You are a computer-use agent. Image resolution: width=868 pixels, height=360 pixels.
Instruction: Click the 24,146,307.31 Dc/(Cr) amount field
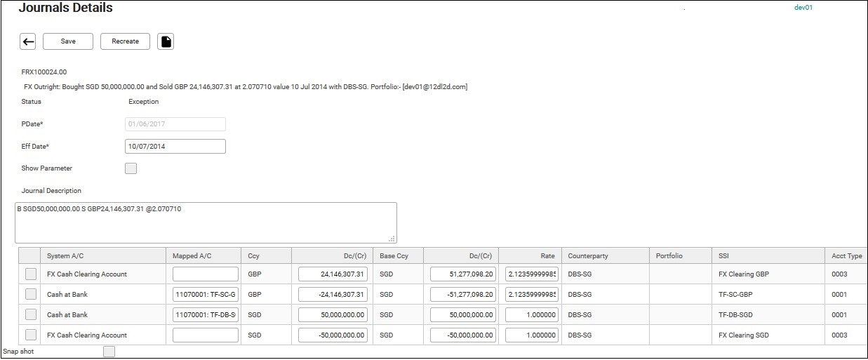333,274
